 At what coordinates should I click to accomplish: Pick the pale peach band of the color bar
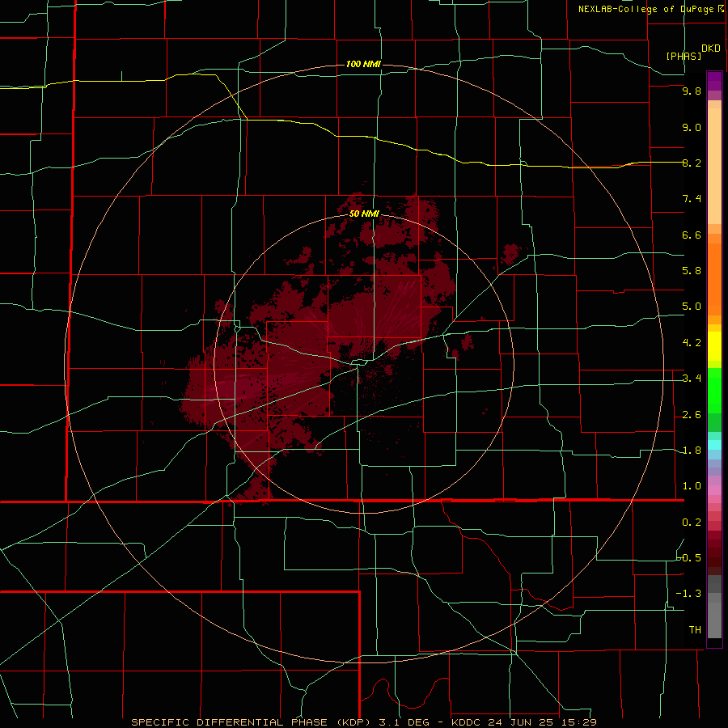coord(714,166)
